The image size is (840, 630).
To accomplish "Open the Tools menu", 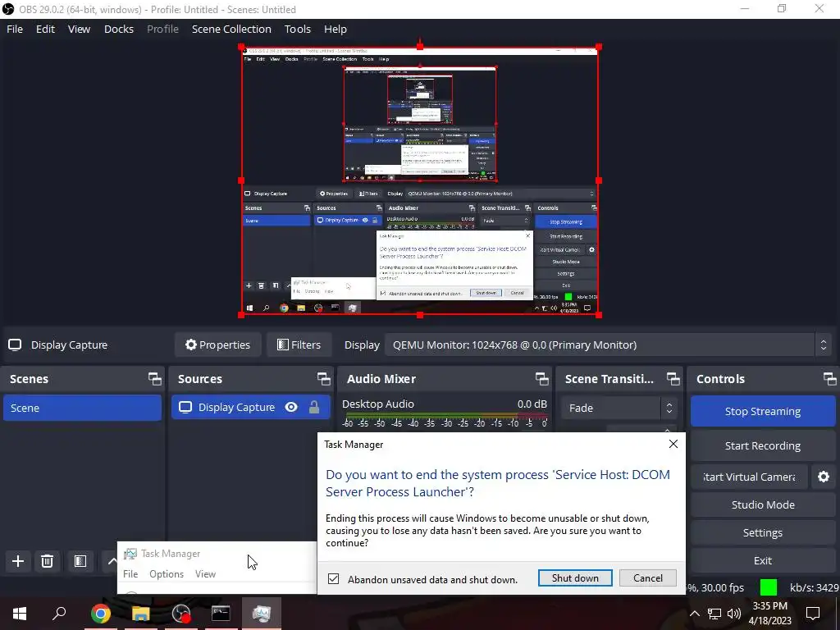I will tap(297, 29).
